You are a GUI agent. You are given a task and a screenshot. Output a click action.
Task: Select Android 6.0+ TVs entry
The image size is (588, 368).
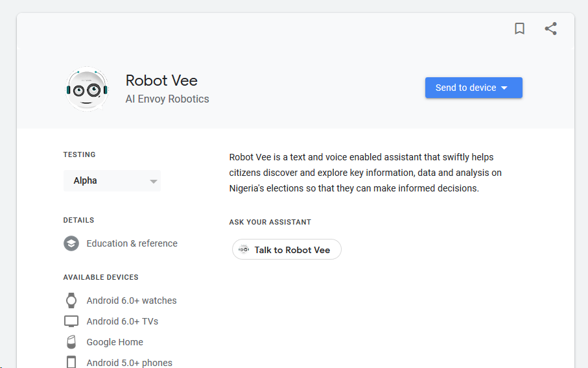(123, 321)
